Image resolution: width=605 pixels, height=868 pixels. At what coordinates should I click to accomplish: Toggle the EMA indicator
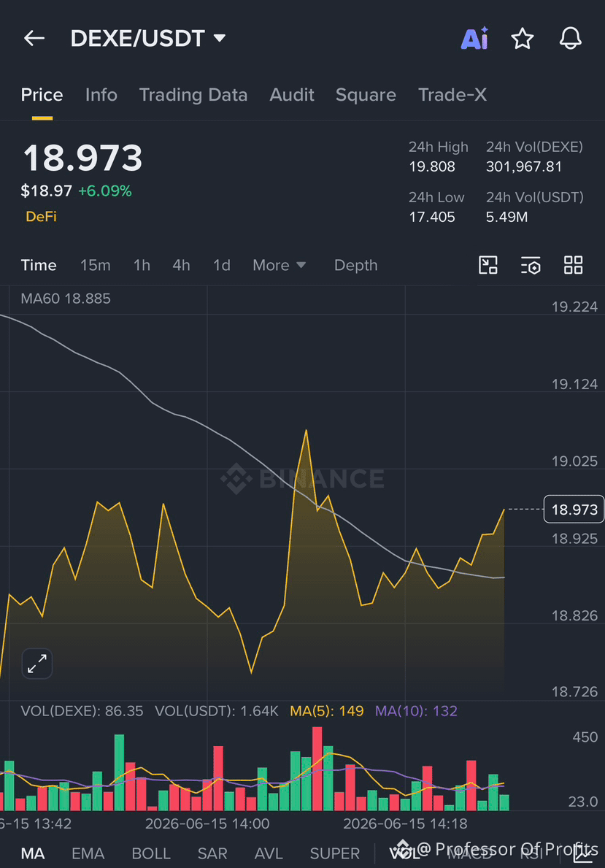coord(88,853)
